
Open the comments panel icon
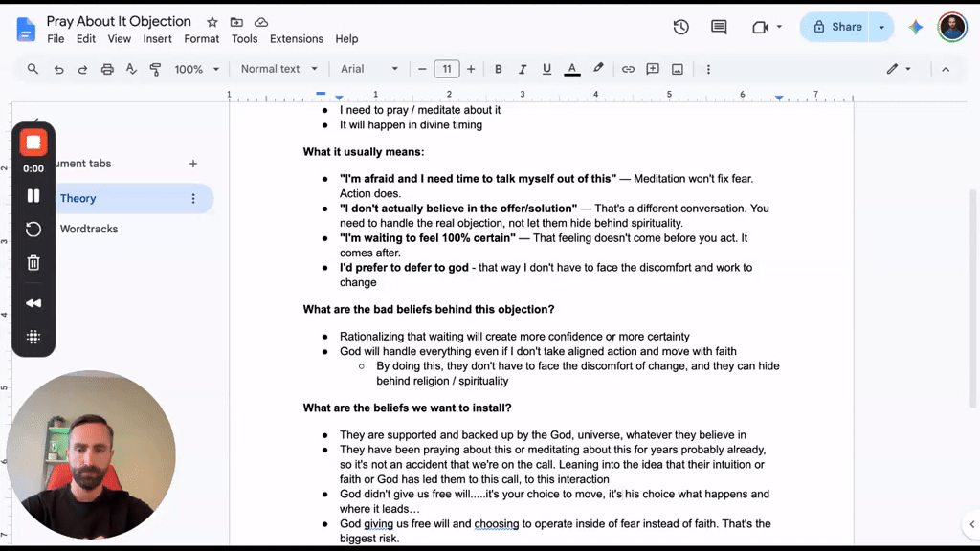(x=719, y=27)
